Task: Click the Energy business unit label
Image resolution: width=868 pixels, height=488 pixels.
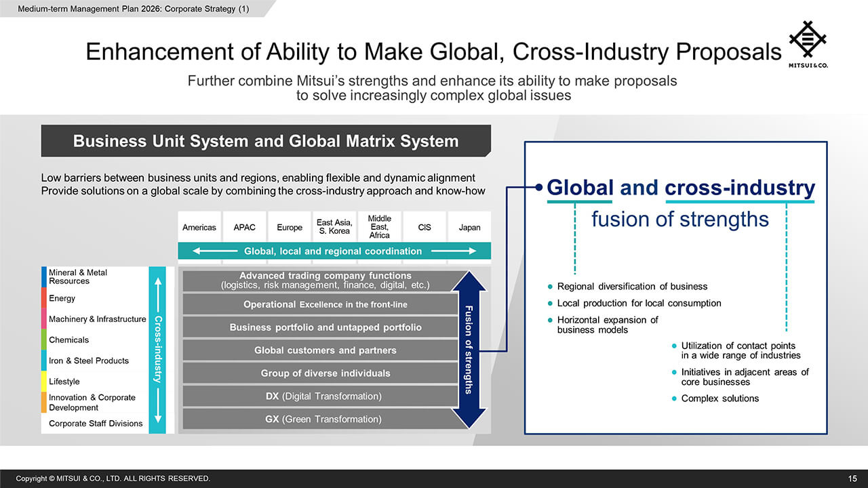Action: tap(62, 298)
